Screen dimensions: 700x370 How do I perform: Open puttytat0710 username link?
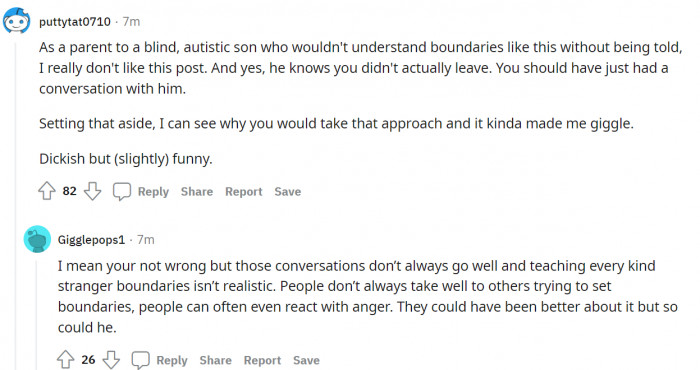(x=75, y=21)
